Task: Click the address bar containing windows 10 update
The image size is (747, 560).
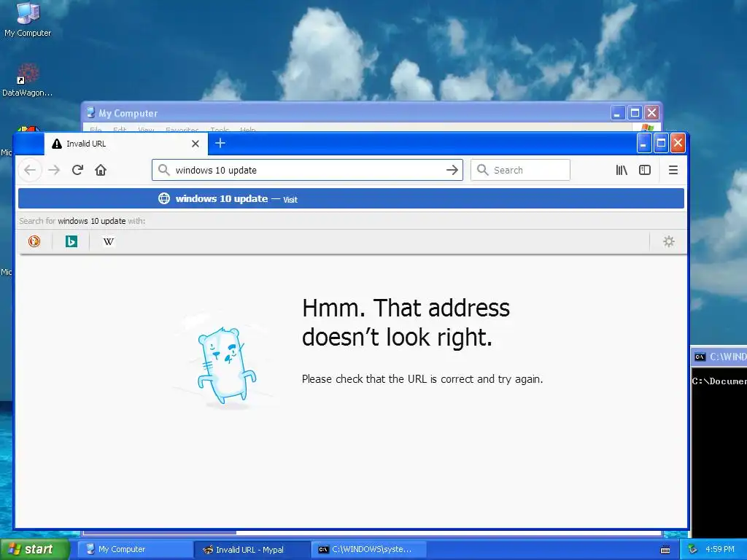Action: (x=307, y=170)
